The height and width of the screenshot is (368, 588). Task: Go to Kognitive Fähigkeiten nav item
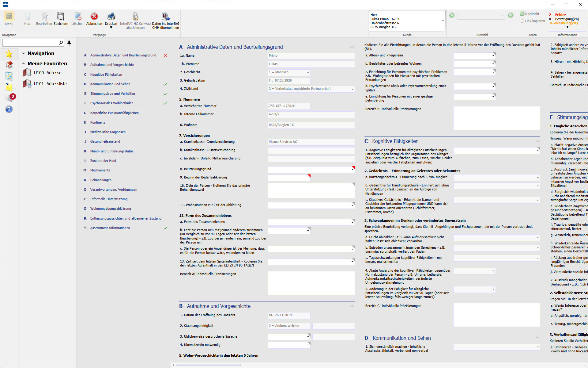coord(106,75)
